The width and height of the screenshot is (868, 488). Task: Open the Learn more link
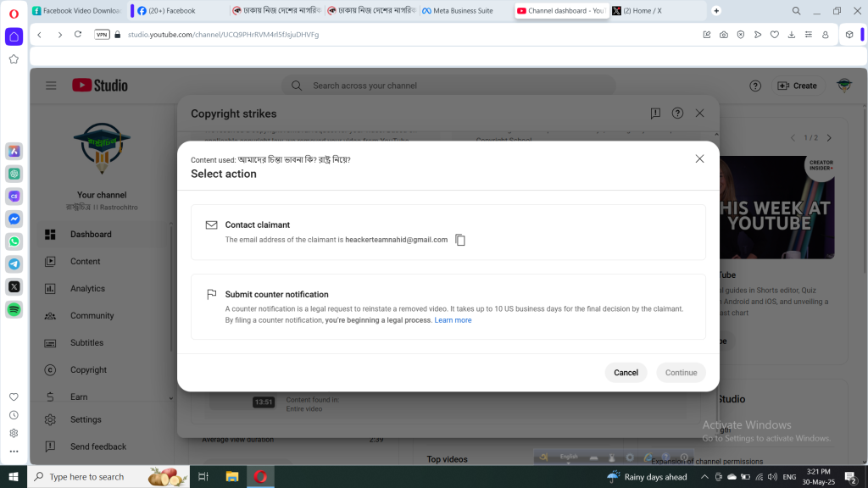pyautogui.click(x=453, y=320)
